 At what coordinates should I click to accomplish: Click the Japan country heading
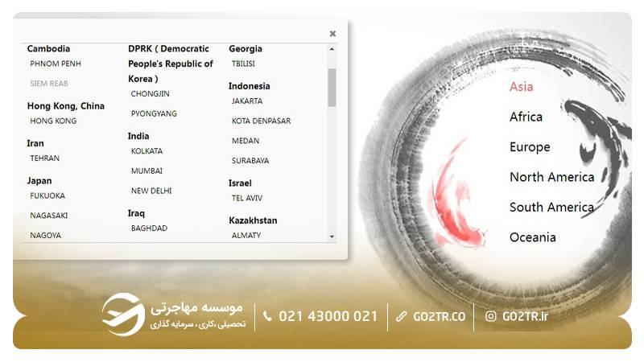39,180
